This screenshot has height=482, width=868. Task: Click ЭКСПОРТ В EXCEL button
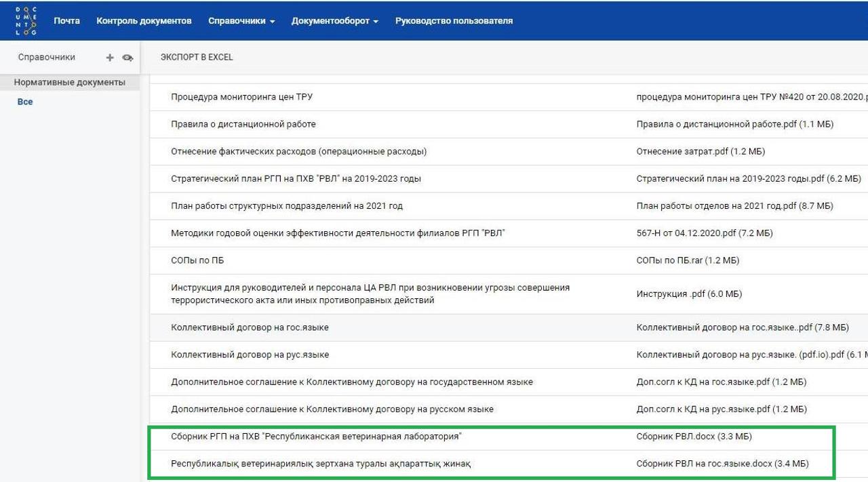pos(197,57)
